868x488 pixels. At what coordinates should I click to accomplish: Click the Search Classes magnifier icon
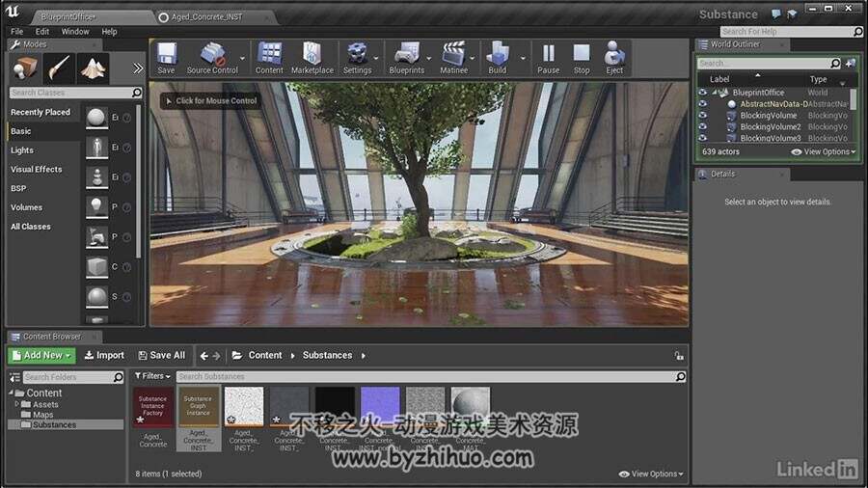pos(137,93)
